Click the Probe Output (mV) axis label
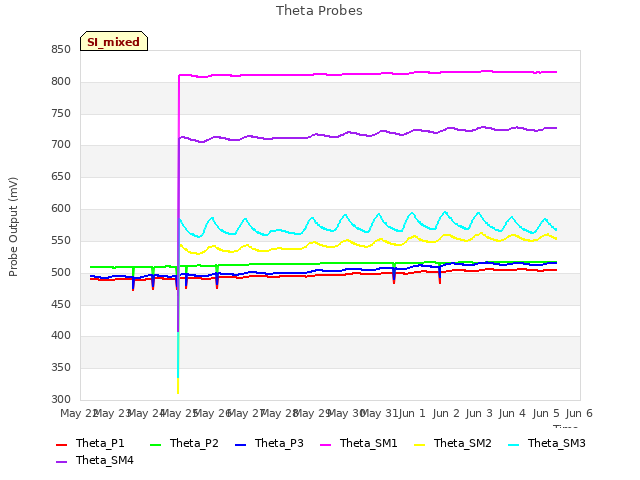This screenshot has height=480, width=640. 13,227
